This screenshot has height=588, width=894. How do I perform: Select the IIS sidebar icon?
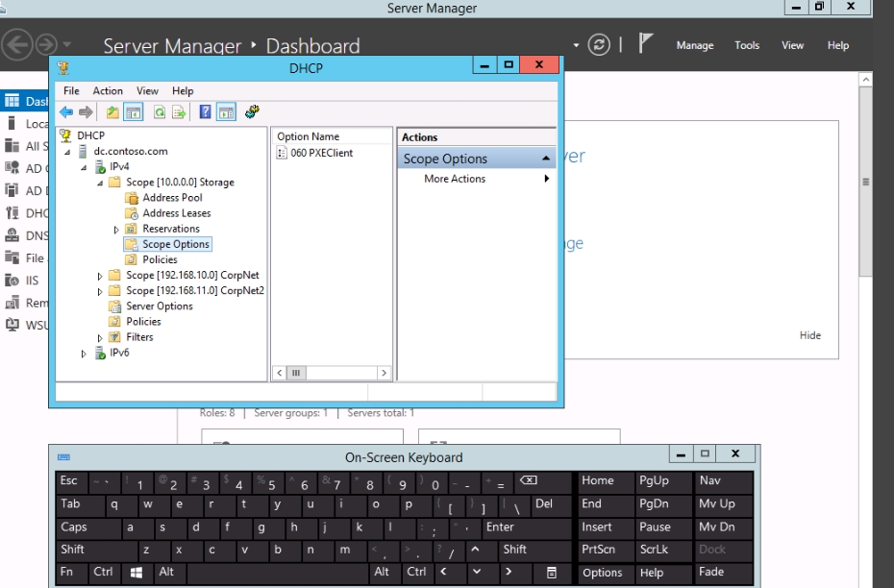[x=12, y=280]
